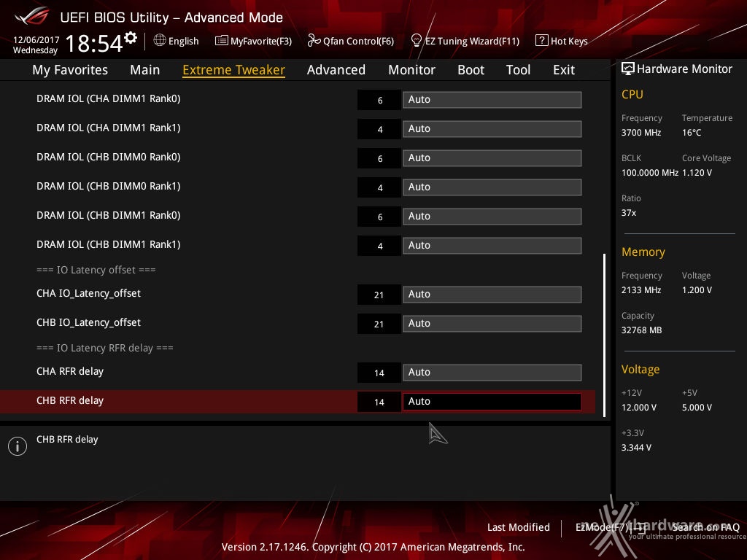747x560 pixels.
Task: Select the CHB IO_Latency_offset label
Action: pyautogui.click(x=88, y=322)
